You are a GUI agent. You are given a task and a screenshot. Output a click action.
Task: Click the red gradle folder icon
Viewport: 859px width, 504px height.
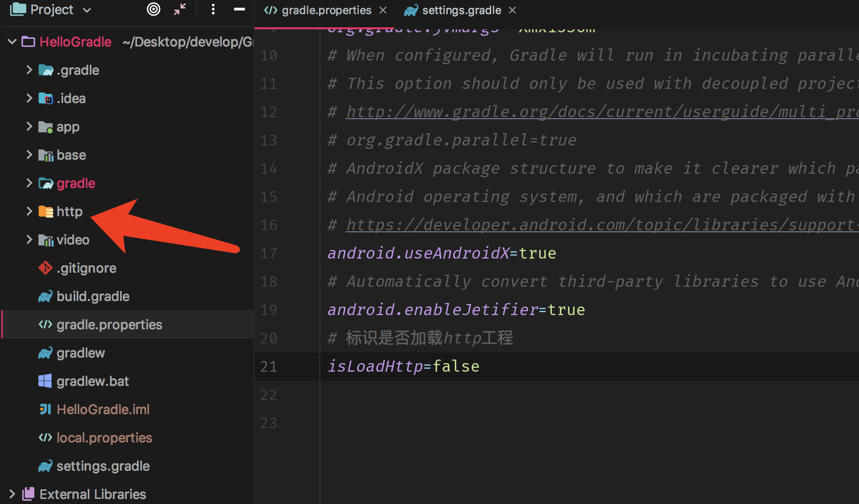(46, 183)
